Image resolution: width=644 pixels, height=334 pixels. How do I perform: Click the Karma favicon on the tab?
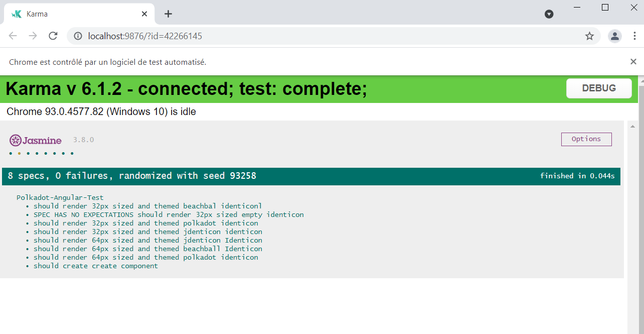(16, 14)
